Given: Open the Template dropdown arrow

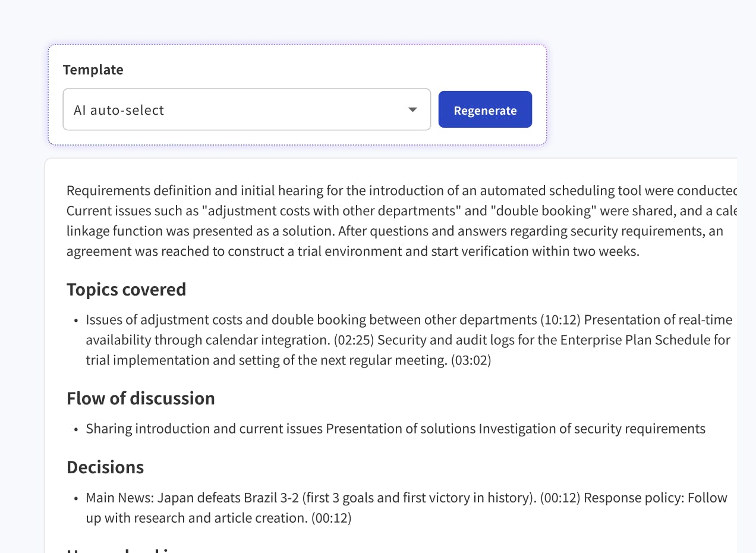Looking at the screenshot, I should coord(413,109).
